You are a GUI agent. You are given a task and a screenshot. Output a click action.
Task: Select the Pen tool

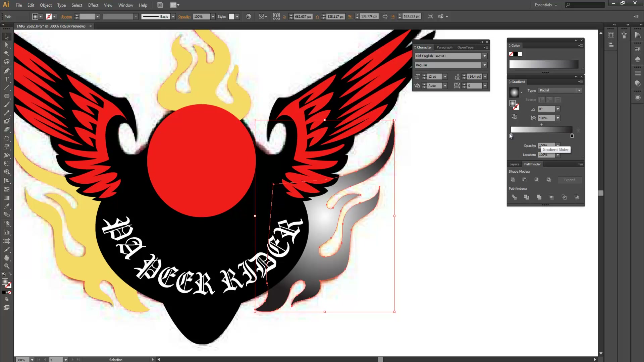pyautogui.click(x=6, y=70)
